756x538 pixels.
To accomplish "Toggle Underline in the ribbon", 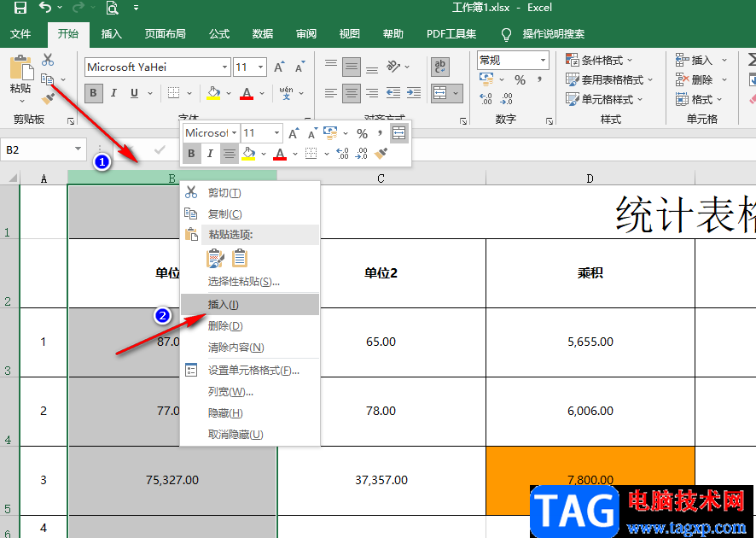I will (x=134, y=93).
